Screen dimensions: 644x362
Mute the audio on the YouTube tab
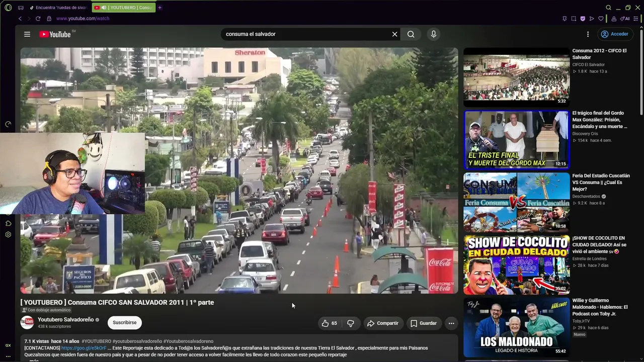(104, 8)
